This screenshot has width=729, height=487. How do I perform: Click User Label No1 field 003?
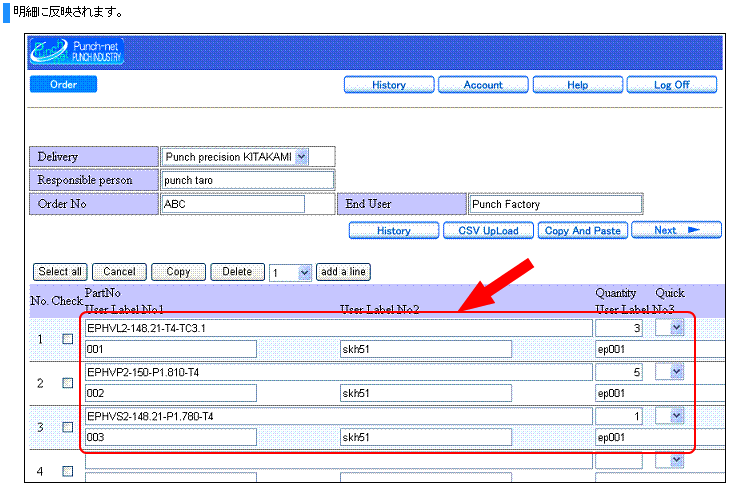[x=171, y=437]
